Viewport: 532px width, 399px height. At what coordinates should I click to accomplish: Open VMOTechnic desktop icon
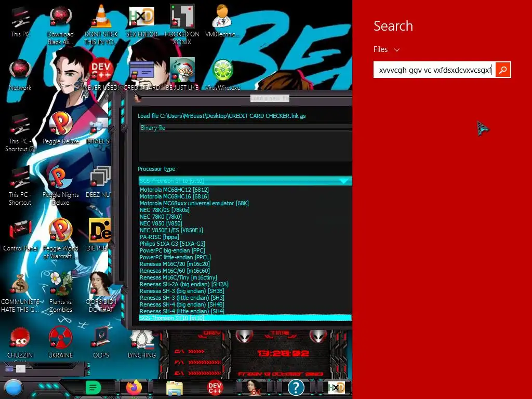222,21
